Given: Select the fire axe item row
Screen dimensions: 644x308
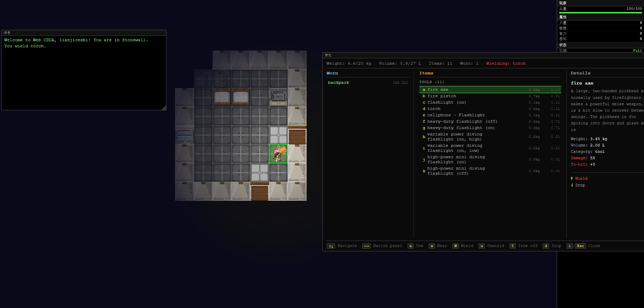Looking at the screenshot, I should pos(490,90).
